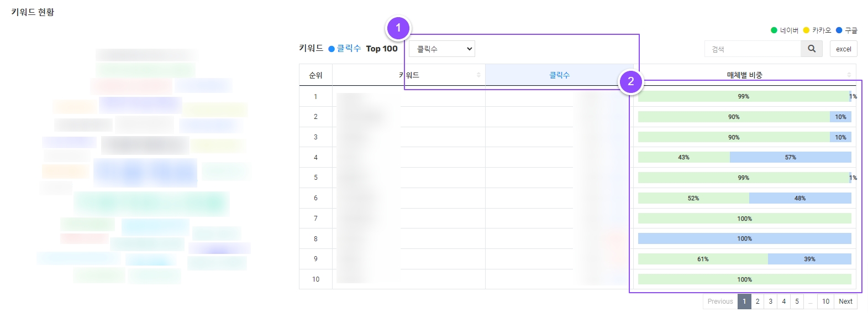Screen dimensions: 868x322
Task: Open page 5 in pagination
Action: pos(797,302)
